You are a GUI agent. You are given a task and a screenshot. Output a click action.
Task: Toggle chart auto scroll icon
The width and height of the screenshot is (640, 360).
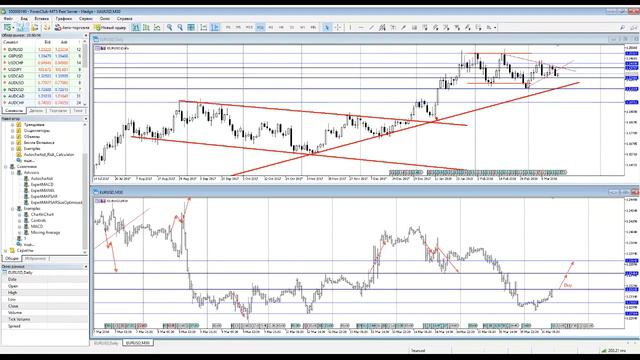203,27
